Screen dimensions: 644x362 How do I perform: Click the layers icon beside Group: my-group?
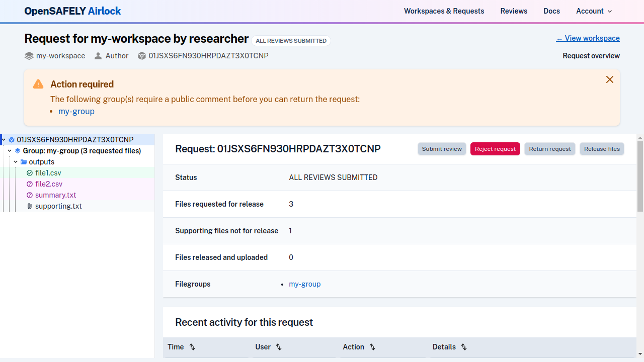[18, 151]
